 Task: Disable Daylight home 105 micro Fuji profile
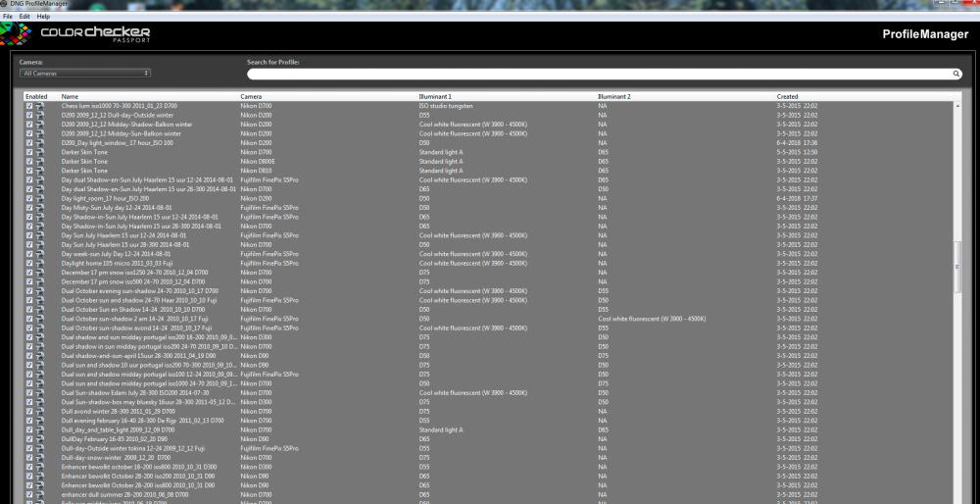(29, 263)
